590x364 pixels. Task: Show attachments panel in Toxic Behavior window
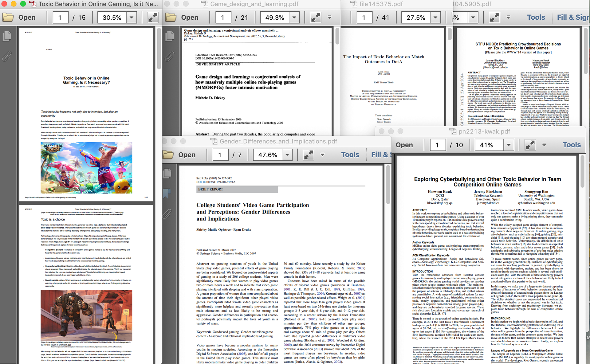click(7, 56)
